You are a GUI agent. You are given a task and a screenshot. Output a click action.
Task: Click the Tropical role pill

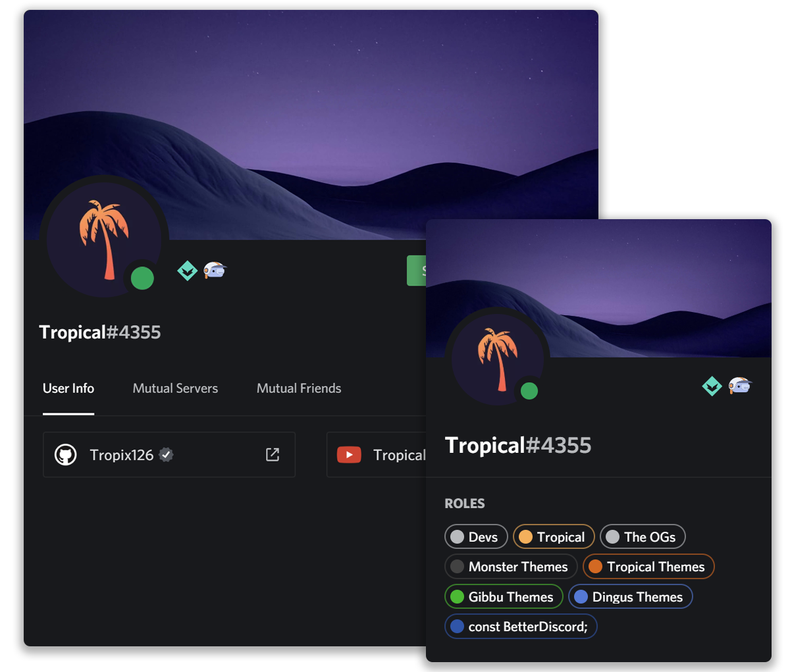click(554, 536)
